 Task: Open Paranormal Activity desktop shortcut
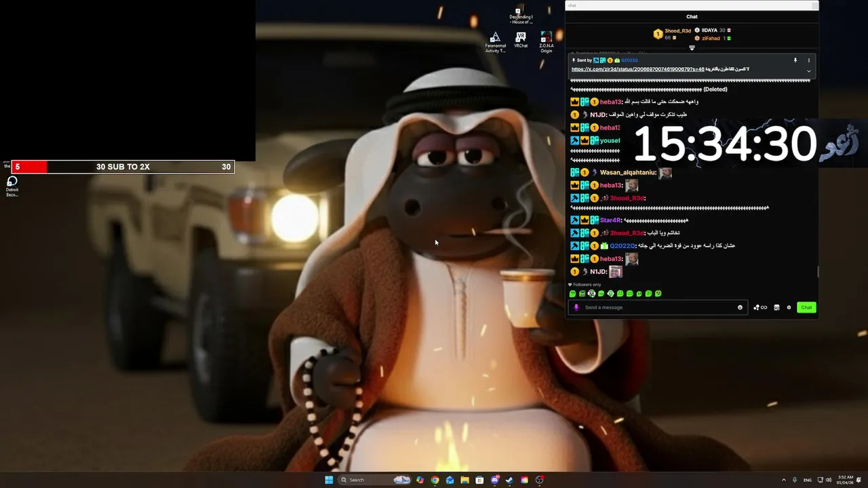(495, 41)
